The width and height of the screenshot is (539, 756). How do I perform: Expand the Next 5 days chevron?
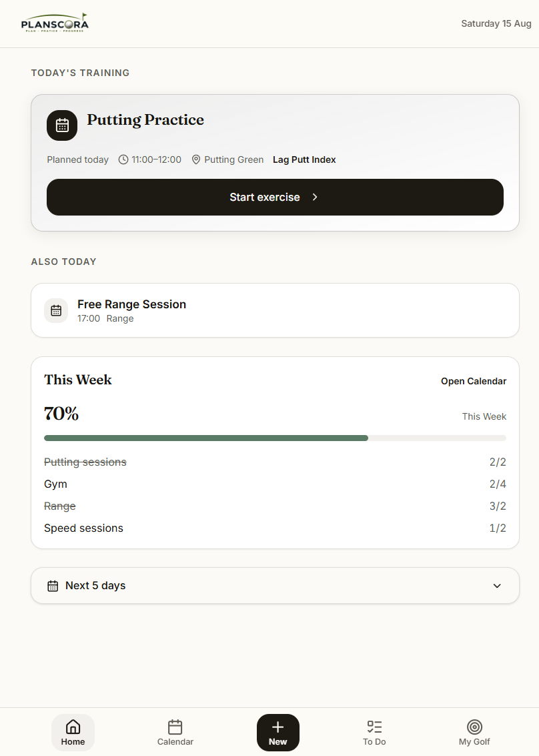click(x=497, y=586)
